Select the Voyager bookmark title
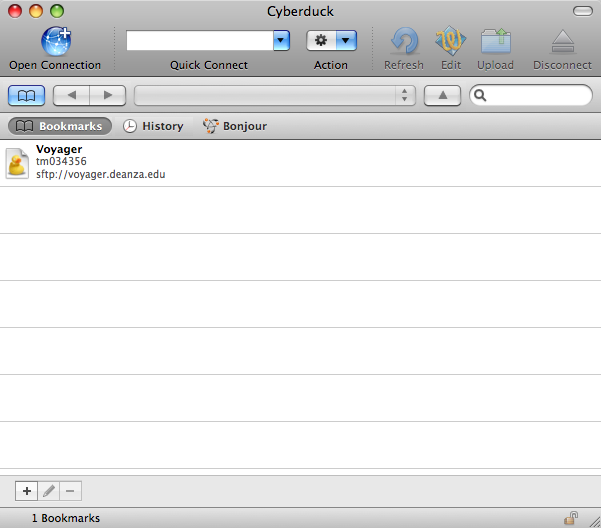The width and height of the screenshot is (601, 528). (x=59, y=149)
